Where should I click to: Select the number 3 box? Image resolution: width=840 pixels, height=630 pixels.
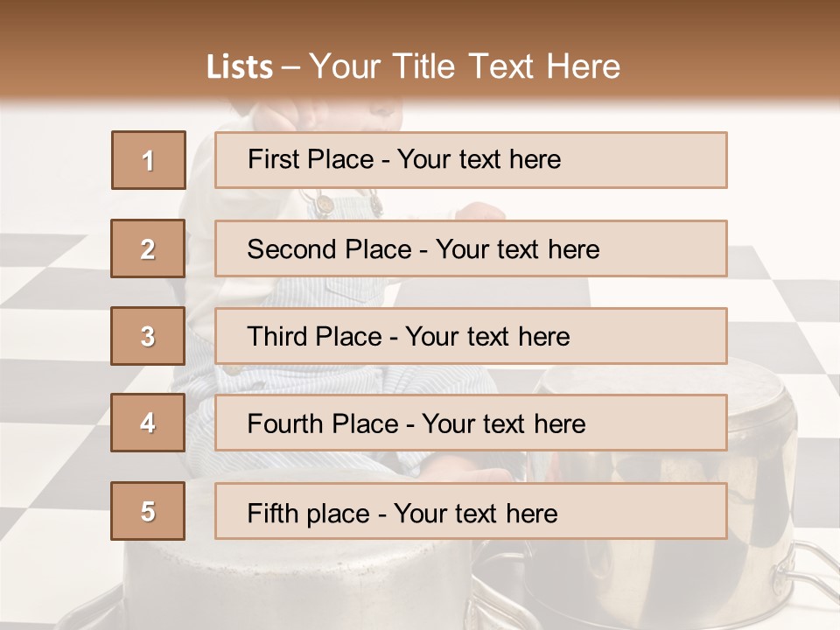(x=148, y=336)
